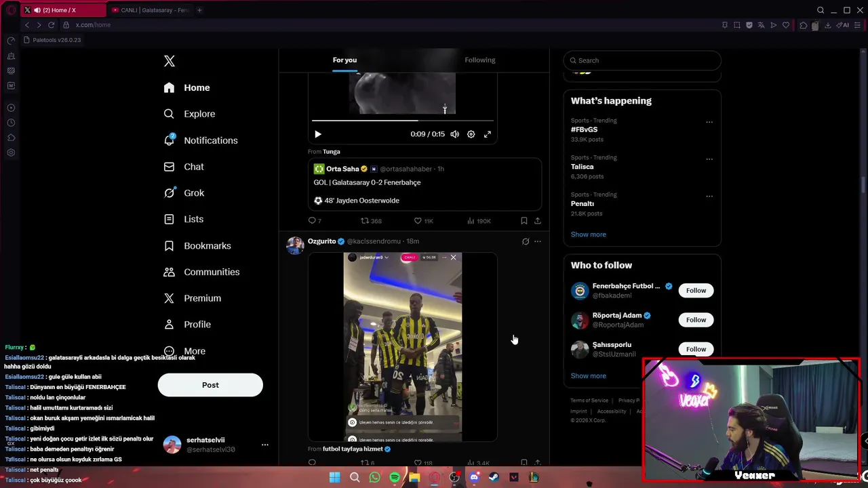
Task: Open the browser downloads icon
Action: (x=828, y=25)
